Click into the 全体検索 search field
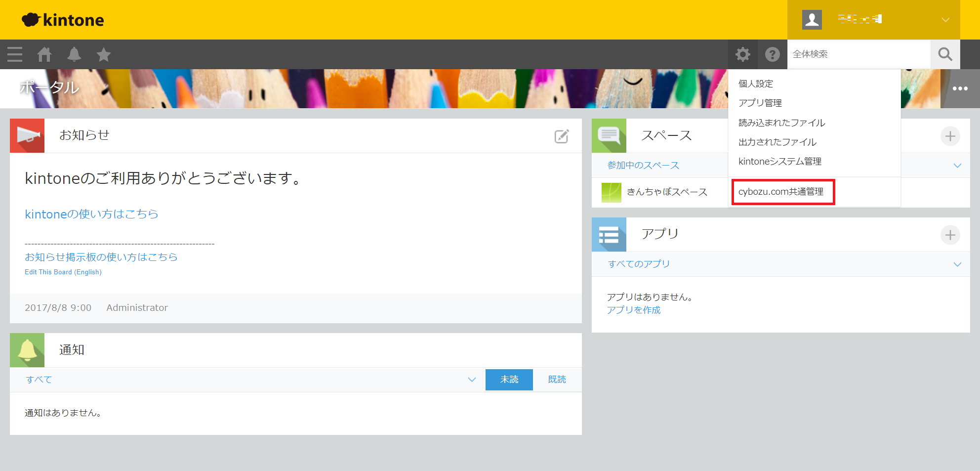Screen dimensions: 980x471 pos(858,54)
